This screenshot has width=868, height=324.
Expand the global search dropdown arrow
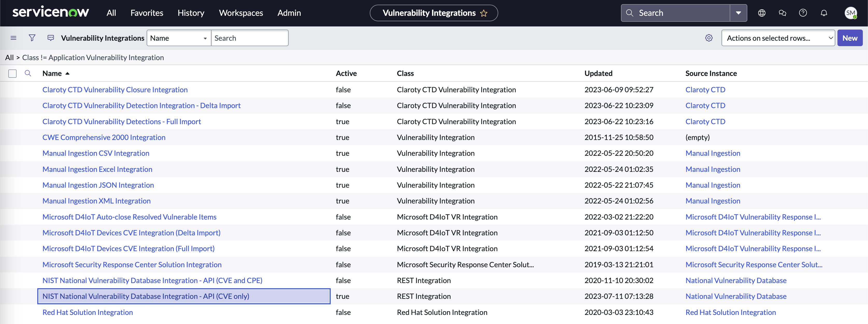point(738,13)
